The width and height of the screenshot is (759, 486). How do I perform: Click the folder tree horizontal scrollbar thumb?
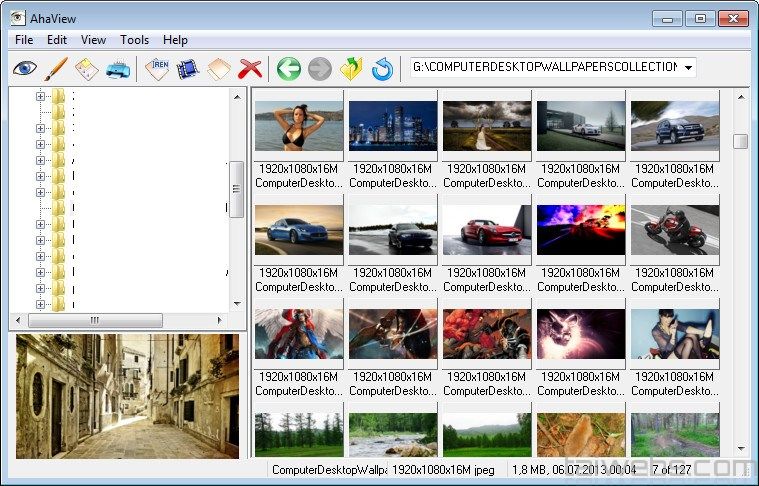(x=95, y=320)
